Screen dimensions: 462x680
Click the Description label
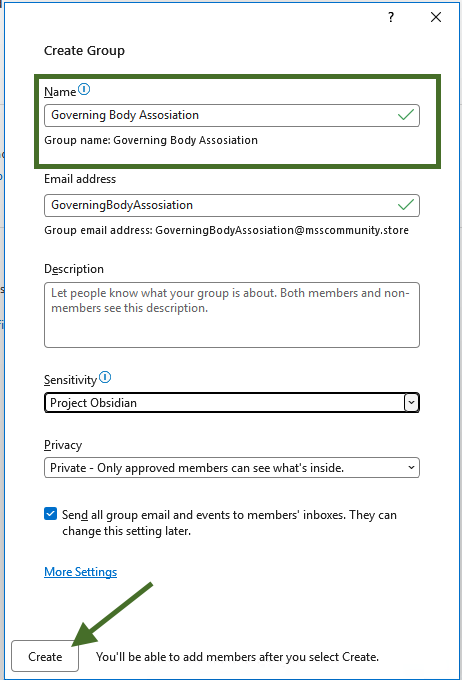[x=74, y=269]
